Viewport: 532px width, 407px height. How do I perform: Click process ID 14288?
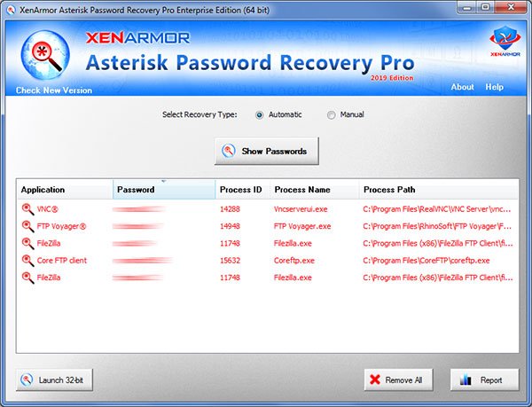pyautogui.click(x=230, y=209)
